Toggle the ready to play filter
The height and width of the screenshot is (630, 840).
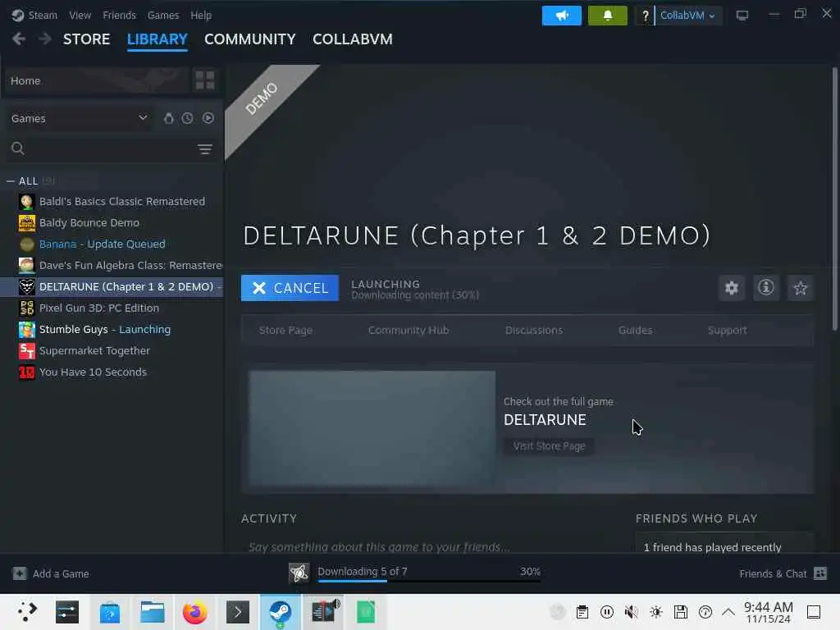point(208,118)
